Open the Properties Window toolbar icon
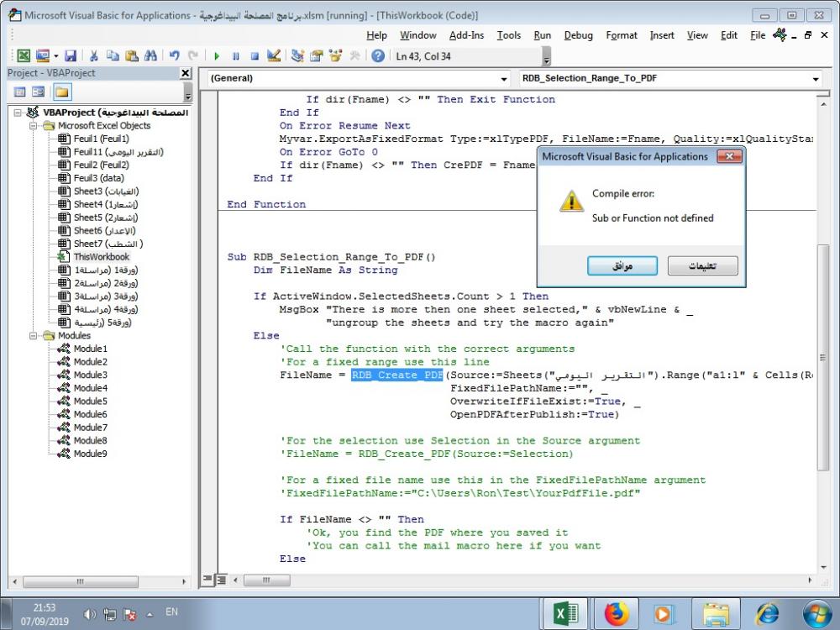The height and width of the screenshot is (630, 840). [317, 55]
